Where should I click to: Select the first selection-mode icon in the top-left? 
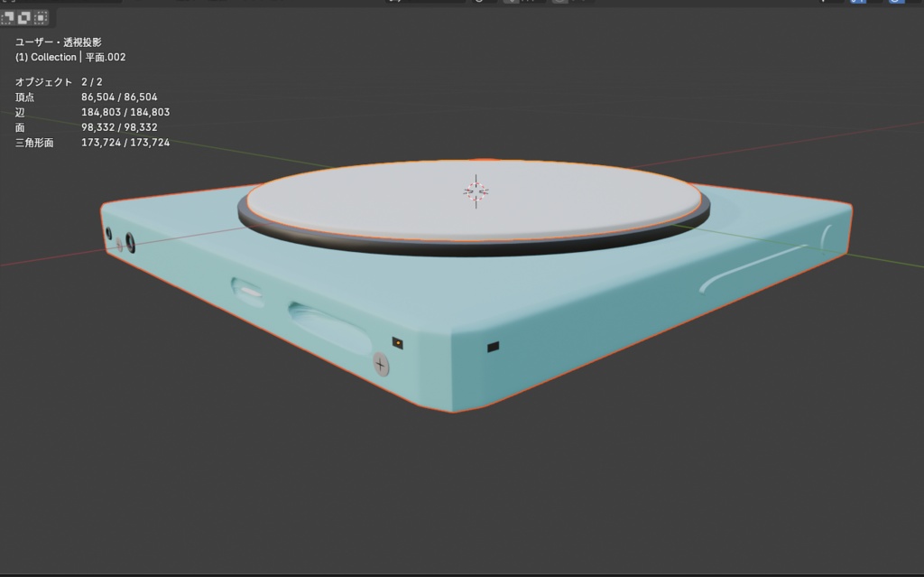[7, 18]
